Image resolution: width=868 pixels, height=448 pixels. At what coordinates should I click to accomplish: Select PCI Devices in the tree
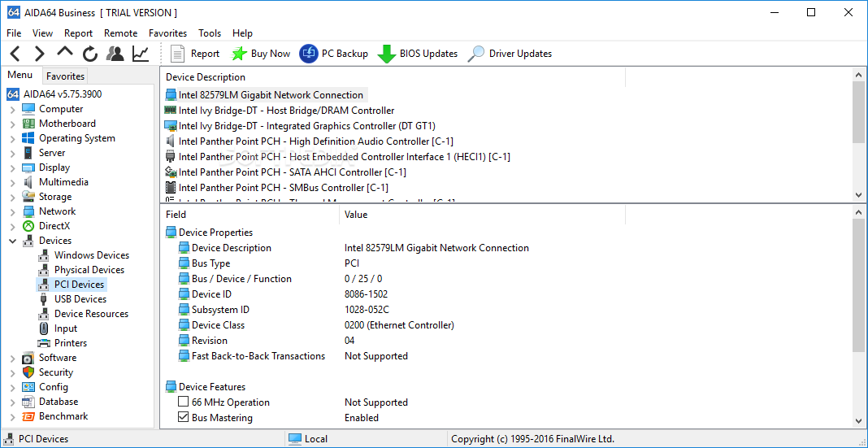click(71, 285)
